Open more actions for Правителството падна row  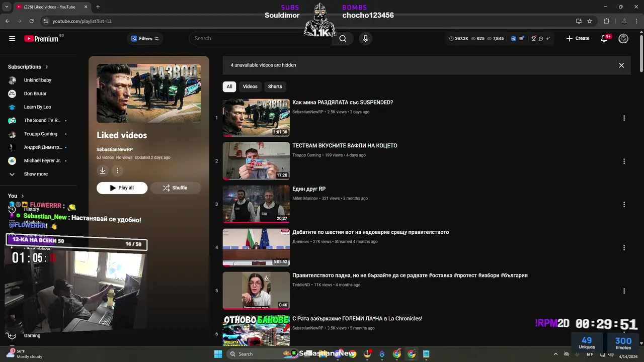coord(624,291)
